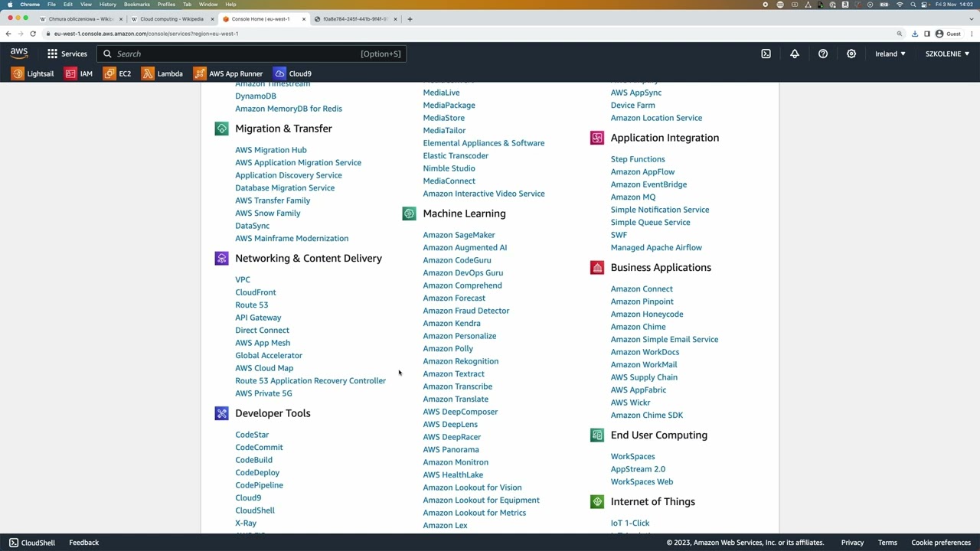This screenshot has width=980, height=551.
Task: Click the Chrome downloads icon
Action: click(x=914, y=34)
